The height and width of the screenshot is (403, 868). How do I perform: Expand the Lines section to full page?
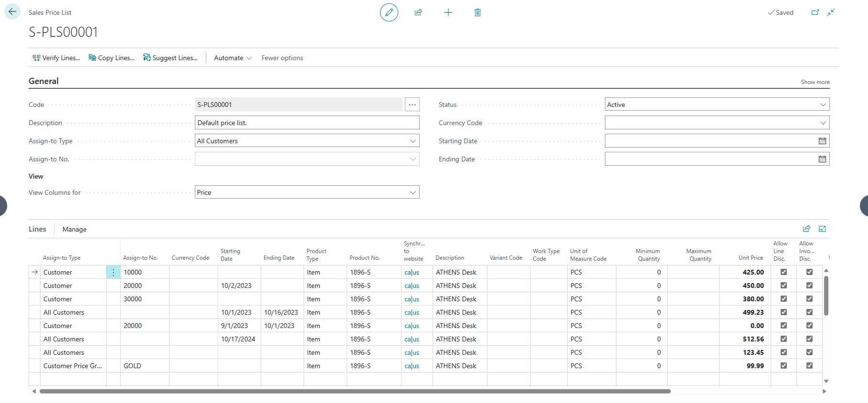822,229
